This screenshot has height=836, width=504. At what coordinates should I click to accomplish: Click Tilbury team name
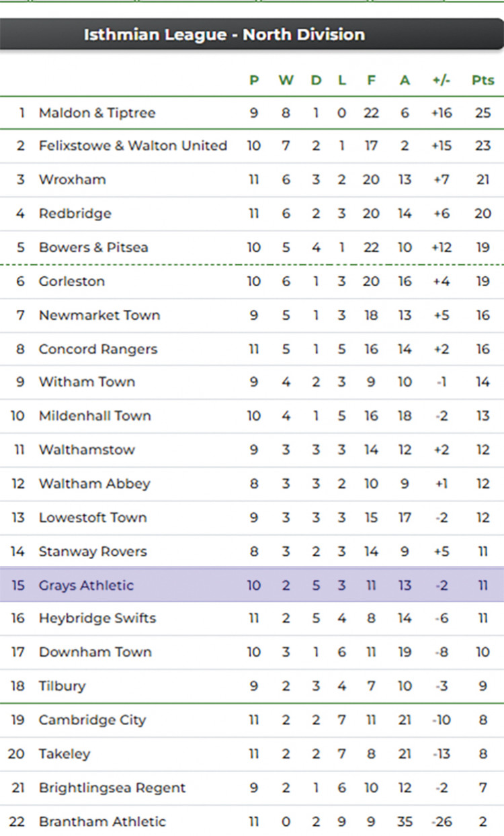point(62,686)
